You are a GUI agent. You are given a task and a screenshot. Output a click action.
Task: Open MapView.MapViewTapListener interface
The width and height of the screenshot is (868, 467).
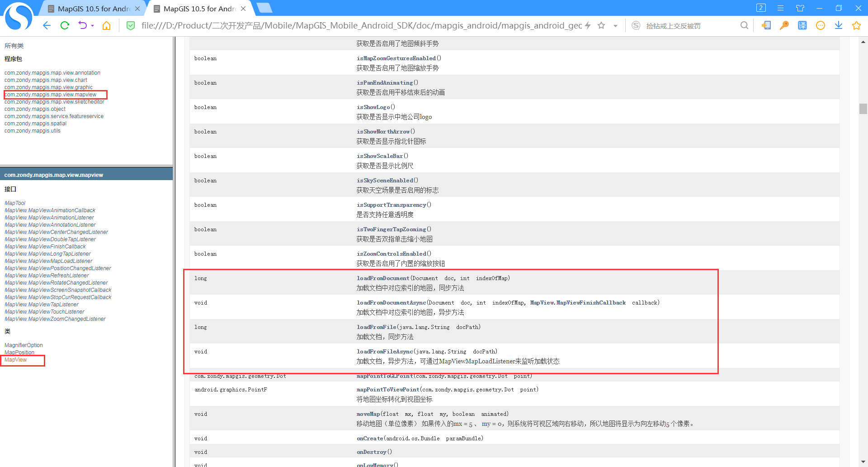[42, 305]
